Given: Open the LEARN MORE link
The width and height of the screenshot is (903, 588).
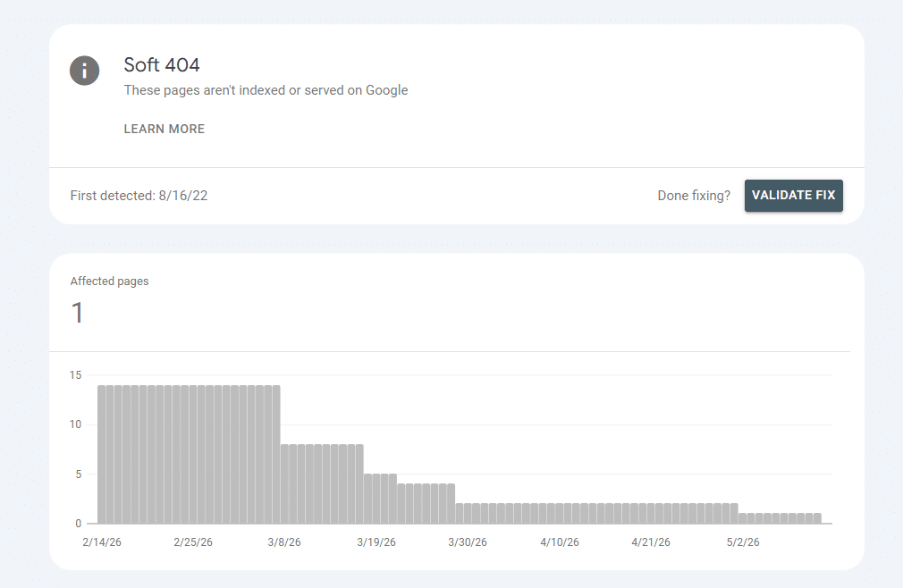Looking at the screenshot, I should [165, 129].
